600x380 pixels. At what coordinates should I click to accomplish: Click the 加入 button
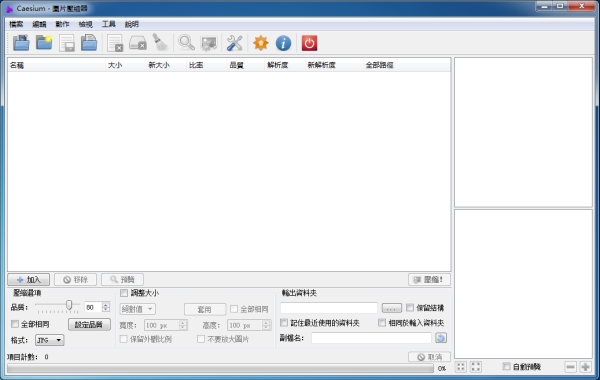tap(29, 279)
